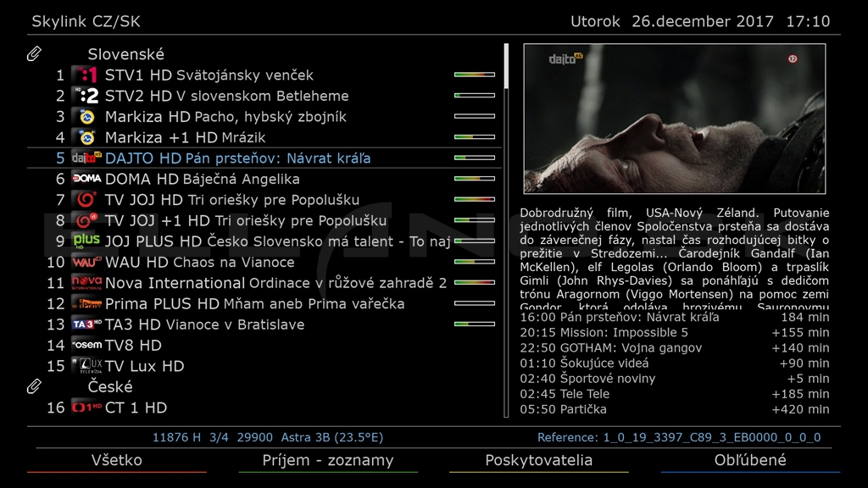Click the film description paragraph

tap(674, 259)
